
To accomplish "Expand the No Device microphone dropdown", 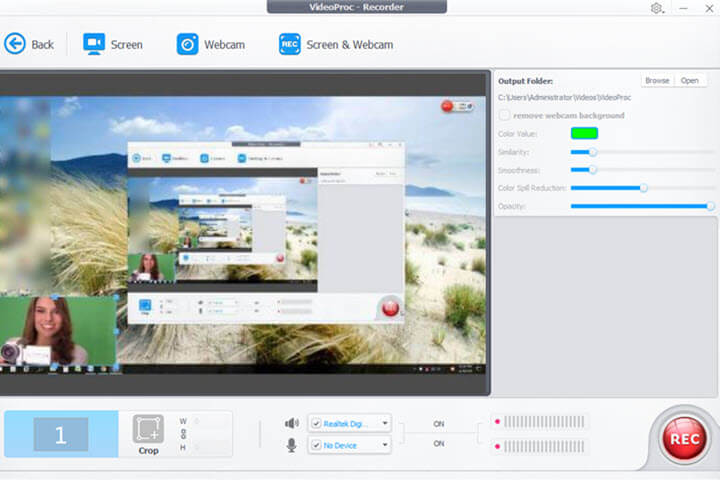I will pyautogui.click(x=385, y=444).
